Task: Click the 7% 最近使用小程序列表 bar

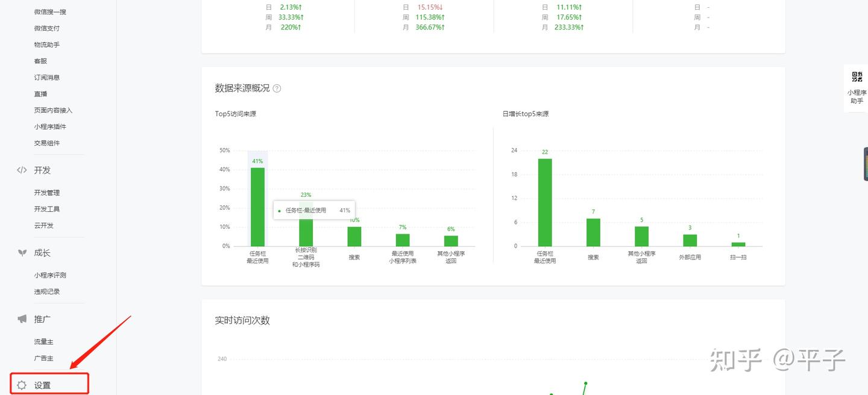Action: point(403,240)
